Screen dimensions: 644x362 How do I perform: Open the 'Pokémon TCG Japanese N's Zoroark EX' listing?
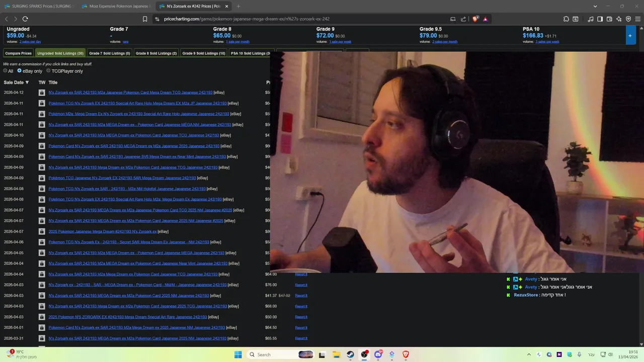122,178
